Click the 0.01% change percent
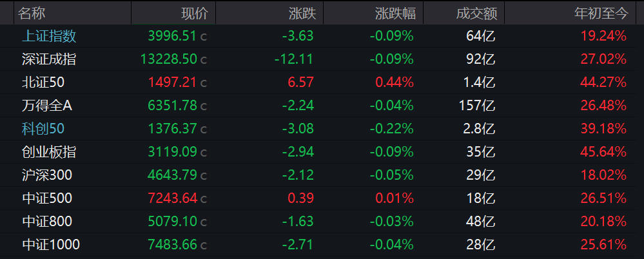Image resolution: width=644 pixels, height=259 pixels. [x=395, y=198]
